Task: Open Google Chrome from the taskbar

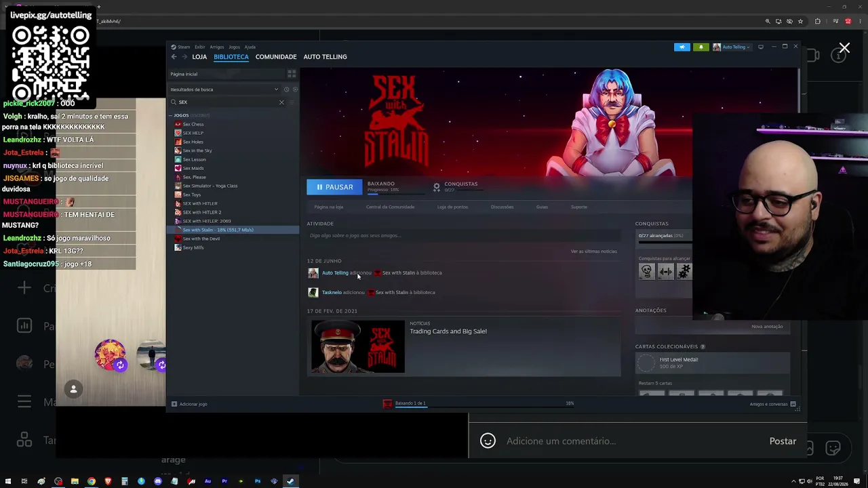Action: coord(92,481)
